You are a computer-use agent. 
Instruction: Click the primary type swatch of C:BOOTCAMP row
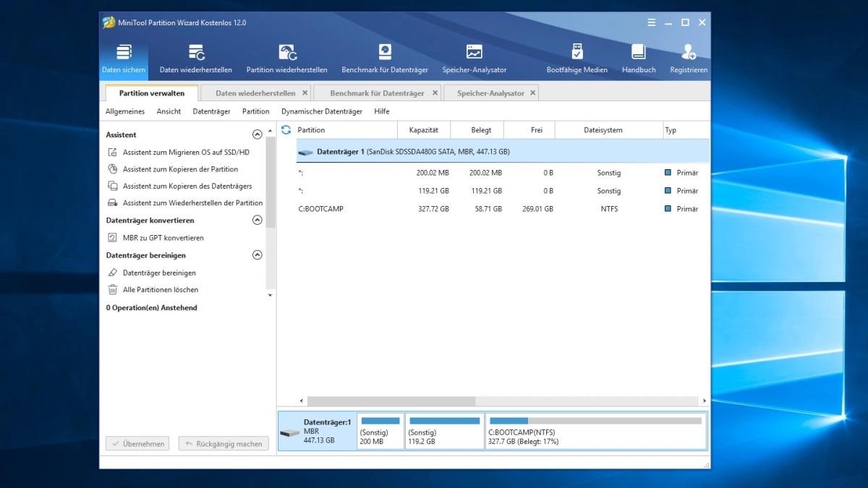click(x=668, y=209)
